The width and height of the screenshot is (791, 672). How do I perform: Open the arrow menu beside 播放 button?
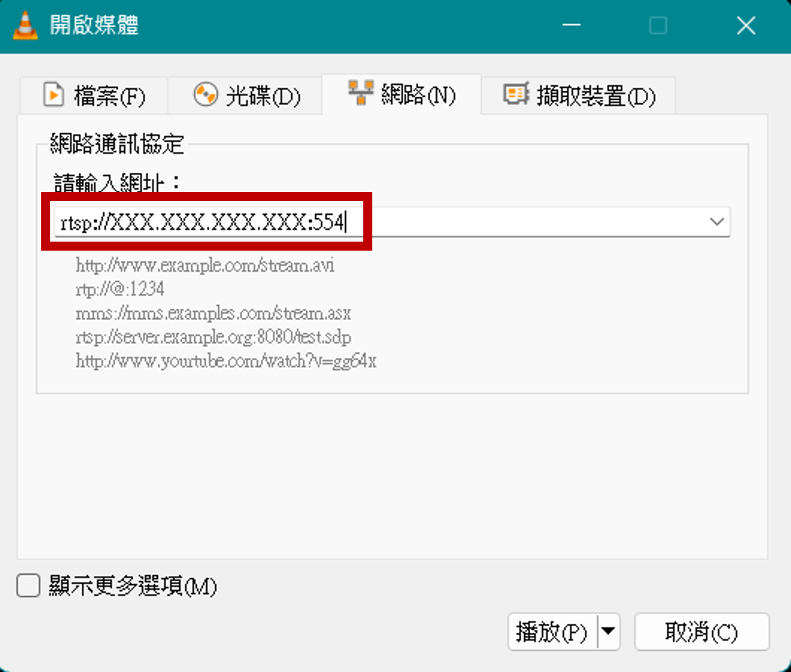coord(609,631)
